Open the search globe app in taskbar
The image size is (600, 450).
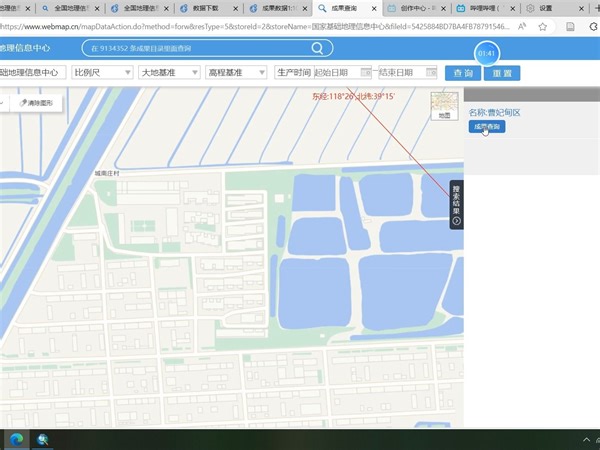pyautogui.click(x=42, y=440)
